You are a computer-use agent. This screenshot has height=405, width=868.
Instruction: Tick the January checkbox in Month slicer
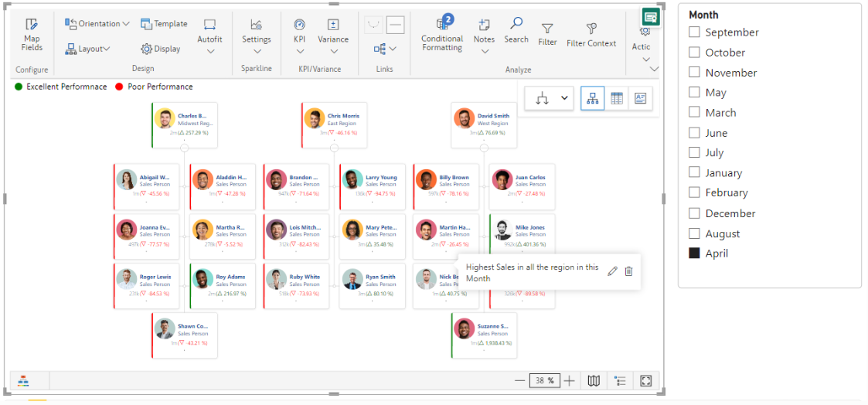(x=694, y=173)
